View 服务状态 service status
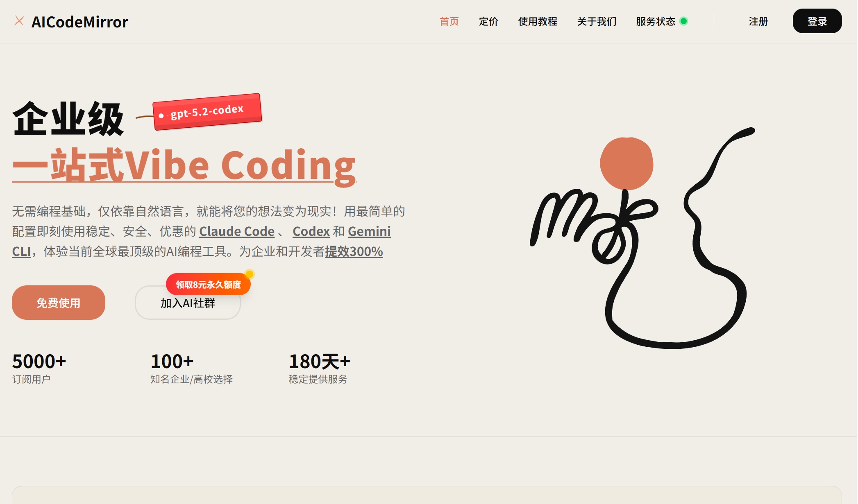This screenshot has width=858, height=504. (655, 21)
